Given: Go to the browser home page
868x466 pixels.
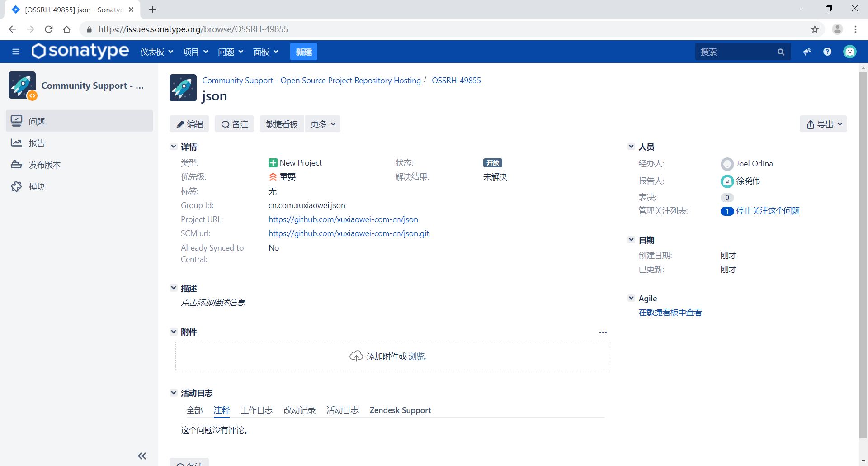Looking at the screenshot, I should 67,29.
